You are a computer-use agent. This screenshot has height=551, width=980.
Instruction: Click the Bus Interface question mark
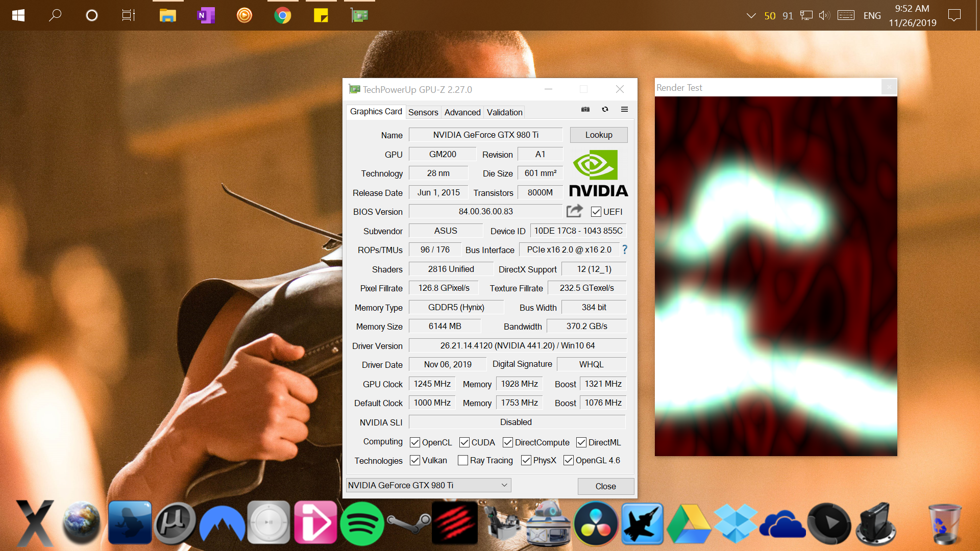tap(624, 249)
